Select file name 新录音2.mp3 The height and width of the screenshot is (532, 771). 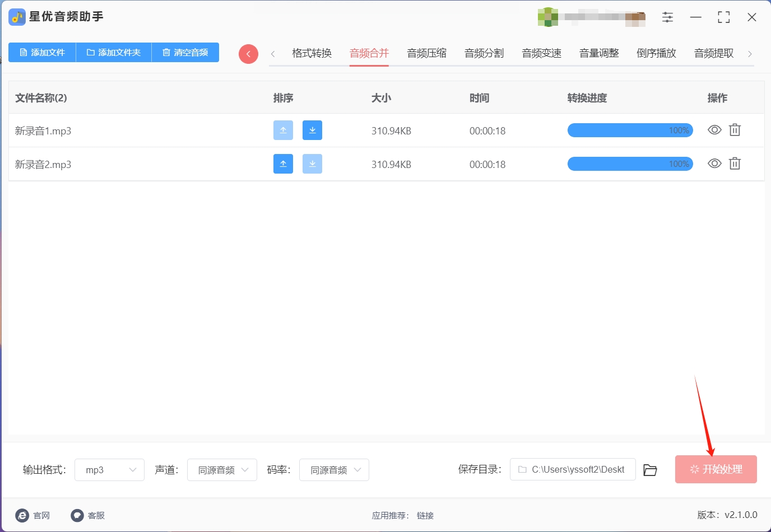coord(43,165)
